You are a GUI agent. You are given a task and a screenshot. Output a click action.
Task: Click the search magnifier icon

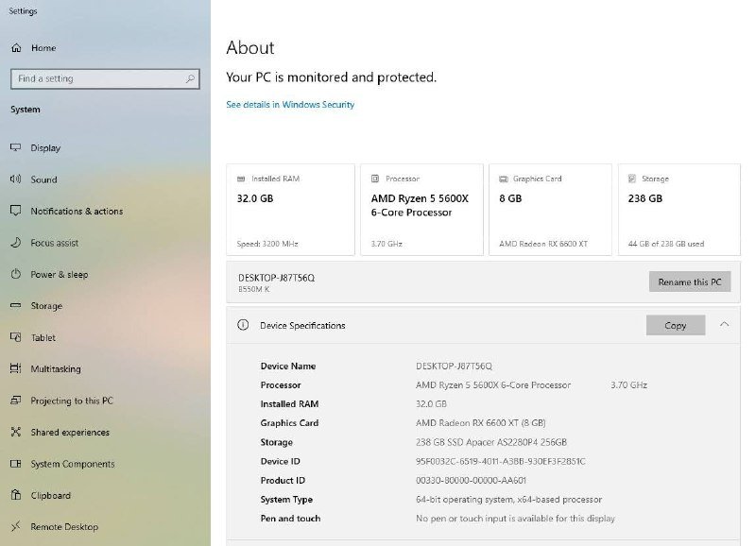tap(190, 79)
